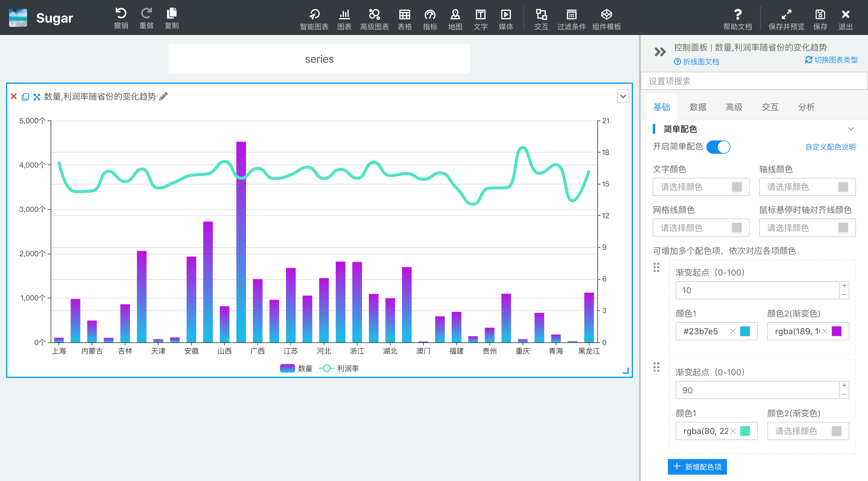Image resolution: width=868 pixels, height=481 pixels.
Task: Expand the chart to fullscreen
Action: pos(37,97)
